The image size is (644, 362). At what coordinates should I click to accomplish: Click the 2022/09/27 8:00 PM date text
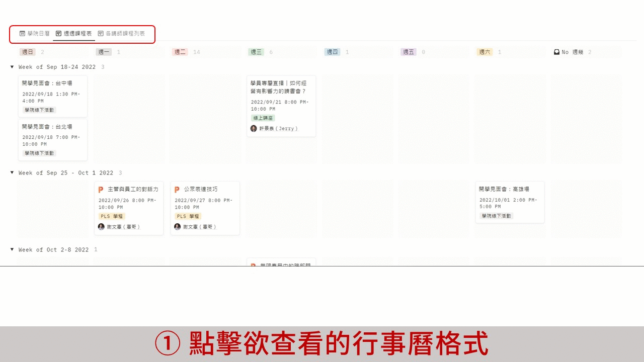[x=204, y=204]
